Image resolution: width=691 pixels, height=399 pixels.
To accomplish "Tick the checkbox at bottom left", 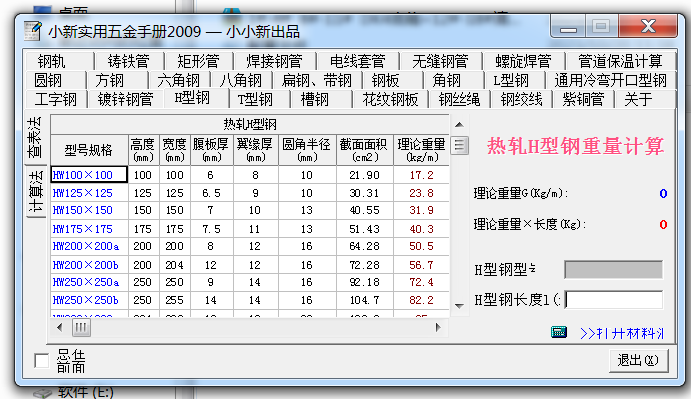I will tap(42, 361).
